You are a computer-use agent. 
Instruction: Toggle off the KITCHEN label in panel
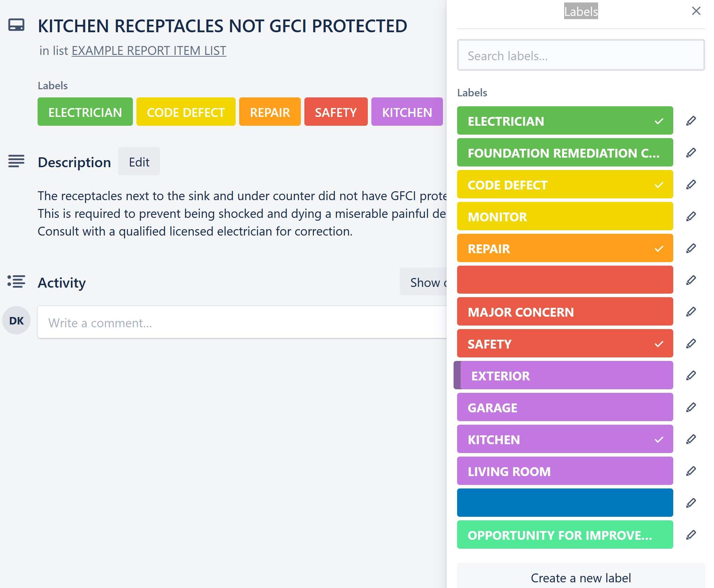(565, 439)
